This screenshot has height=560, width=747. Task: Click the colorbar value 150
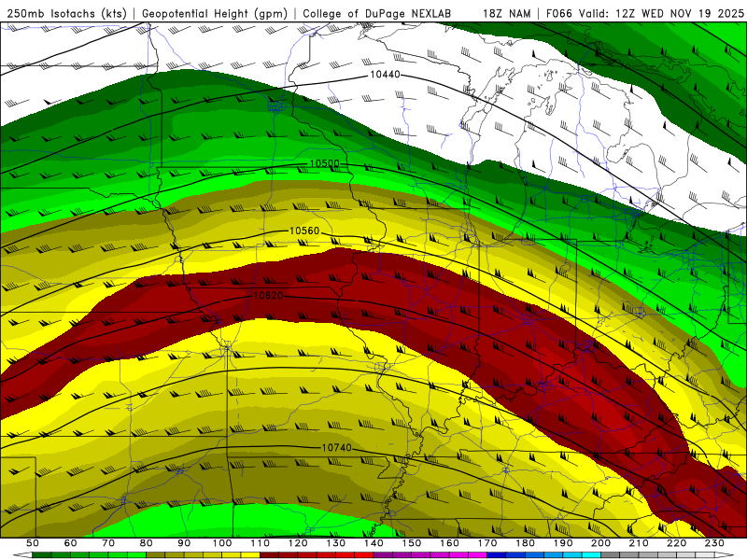tap(411, 543)
